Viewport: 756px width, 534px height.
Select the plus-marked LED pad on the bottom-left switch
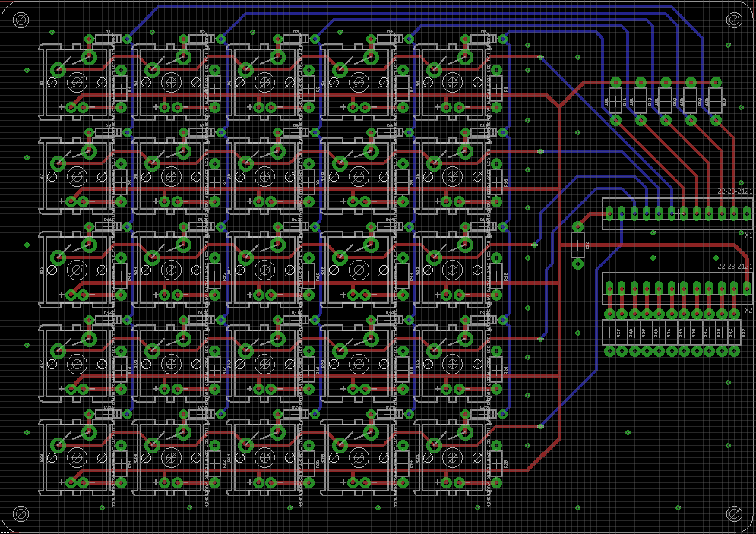pos(71,482)
